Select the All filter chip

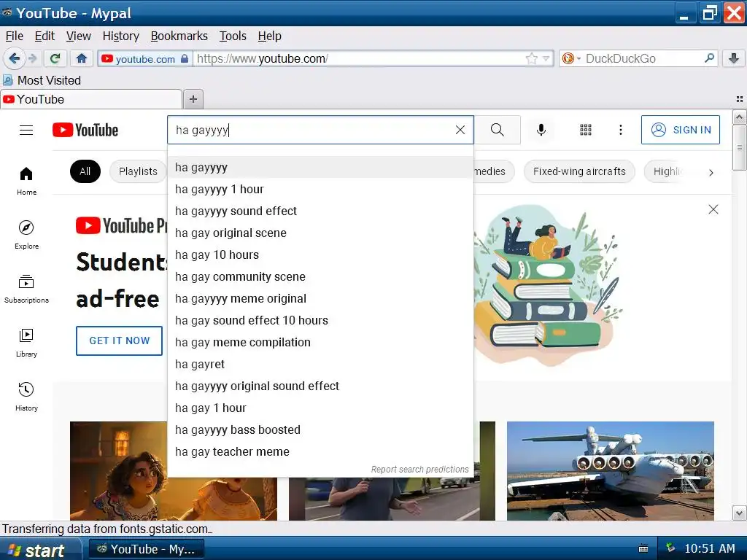85,171
